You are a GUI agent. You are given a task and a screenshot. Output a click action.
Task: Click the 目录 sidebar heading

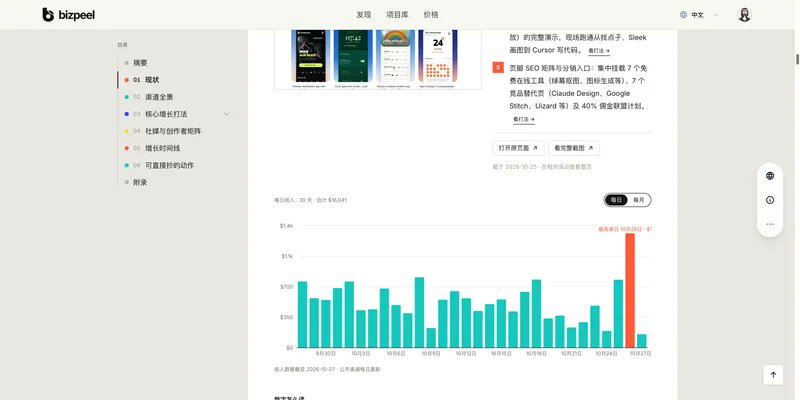122,45
